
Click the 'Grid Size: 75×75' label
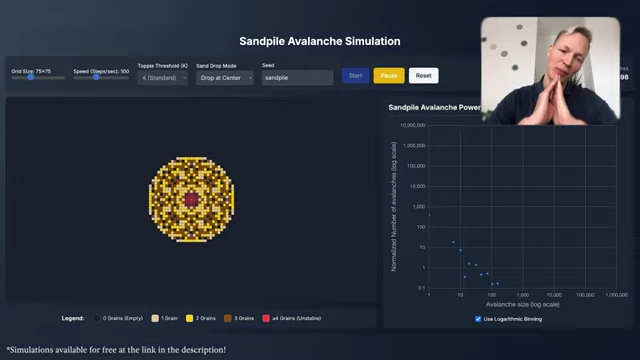[31, 71]
